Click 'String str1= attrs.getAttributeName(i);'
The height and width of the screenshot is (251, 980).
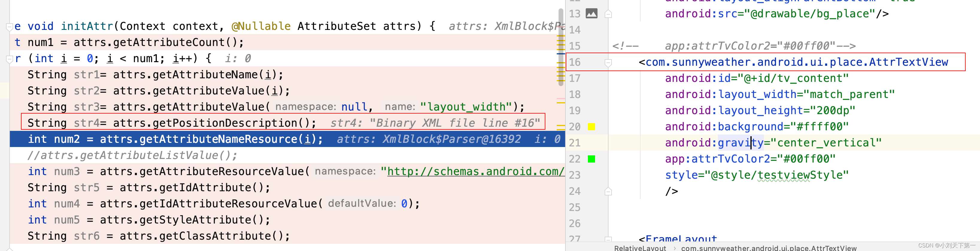(x=155, y=74)
